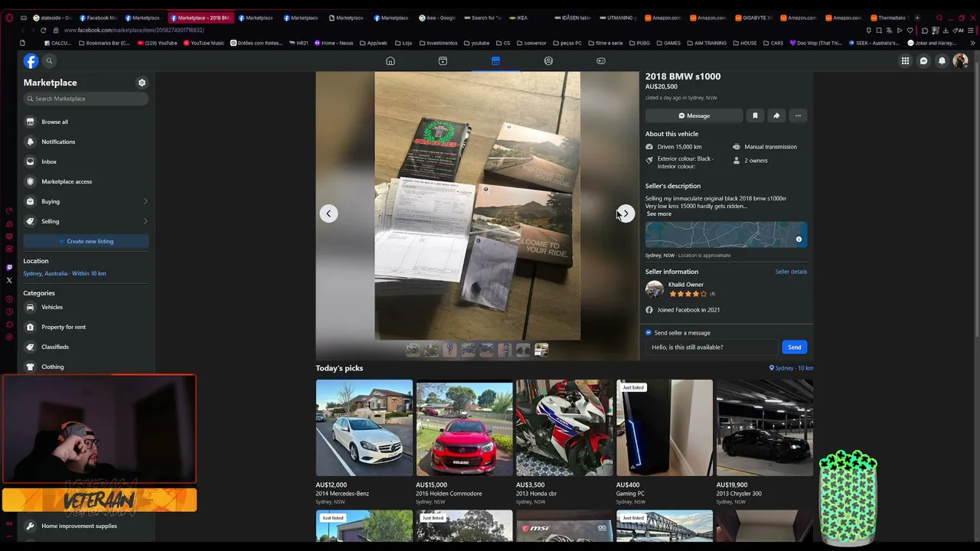The height and width of the screenshot is (551, 980).
Task: Open the GAMES bookmarks folder
Action: (x=668, y=43)
